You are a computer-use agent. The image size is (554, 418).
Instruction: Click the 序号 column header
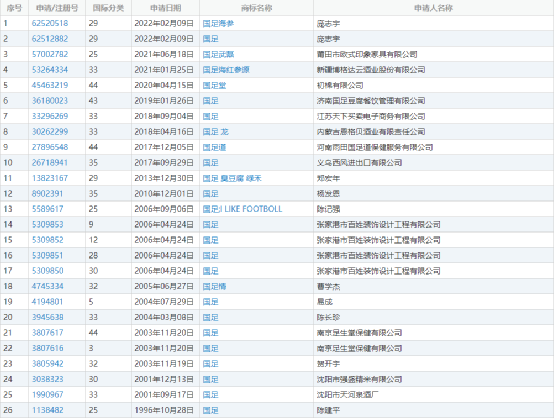click(x=14, y=8)
